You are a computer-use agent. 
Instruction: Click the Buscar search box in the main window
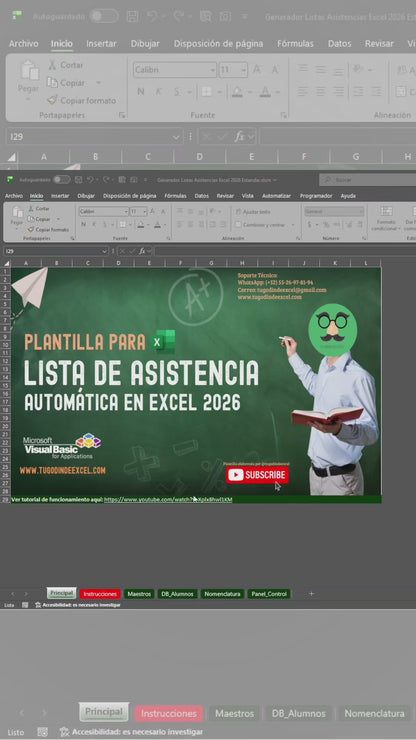[x=367, y=180]
